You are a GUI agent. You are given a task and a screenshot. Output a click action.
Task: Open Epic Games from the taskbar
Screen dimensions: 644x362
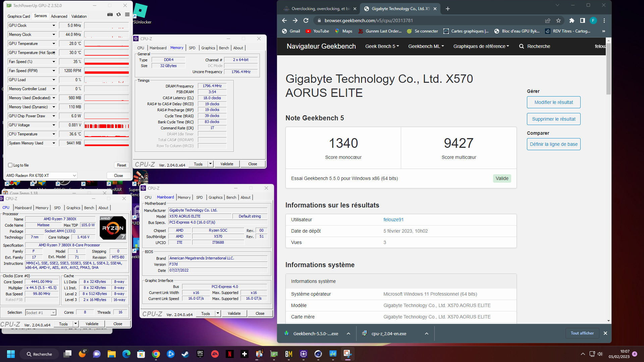coord(200,354)
